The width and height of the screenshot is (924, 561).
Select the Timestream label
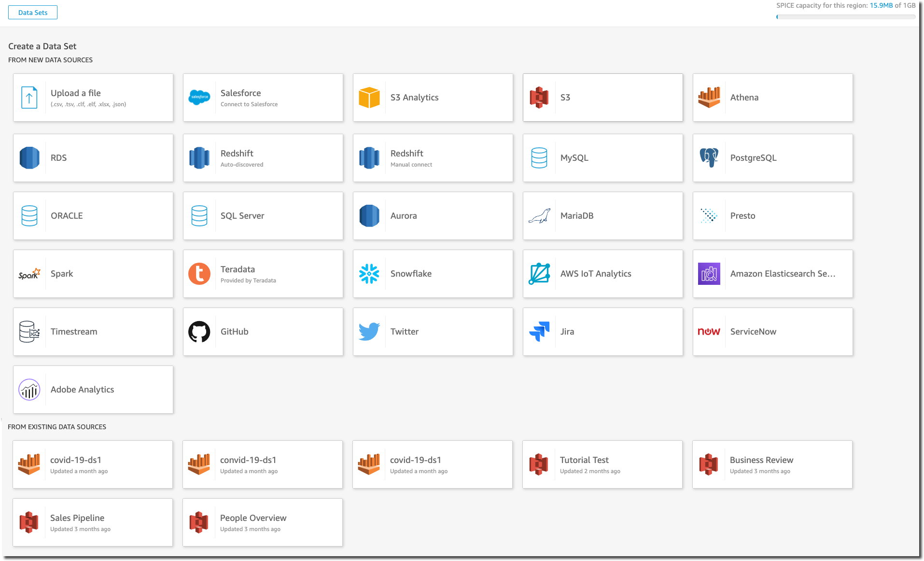[x=74, y=332]
